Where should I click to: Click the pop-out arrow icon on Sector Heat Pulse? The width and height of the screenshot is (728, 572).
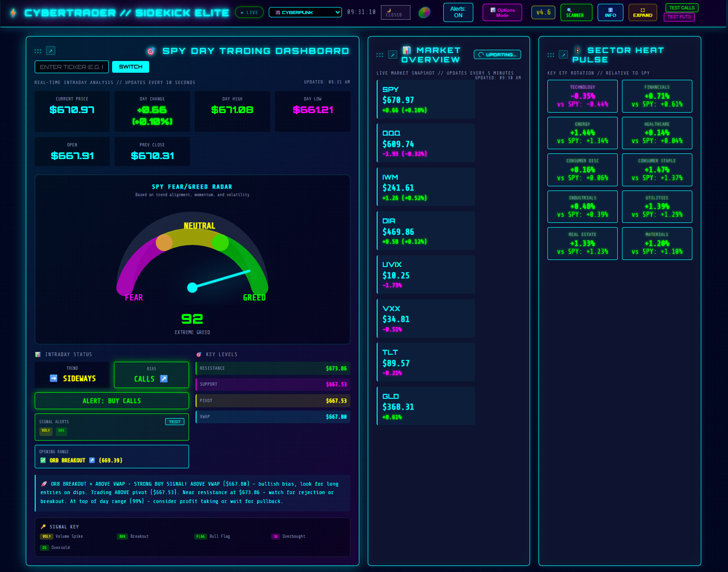tap(563, 55)
